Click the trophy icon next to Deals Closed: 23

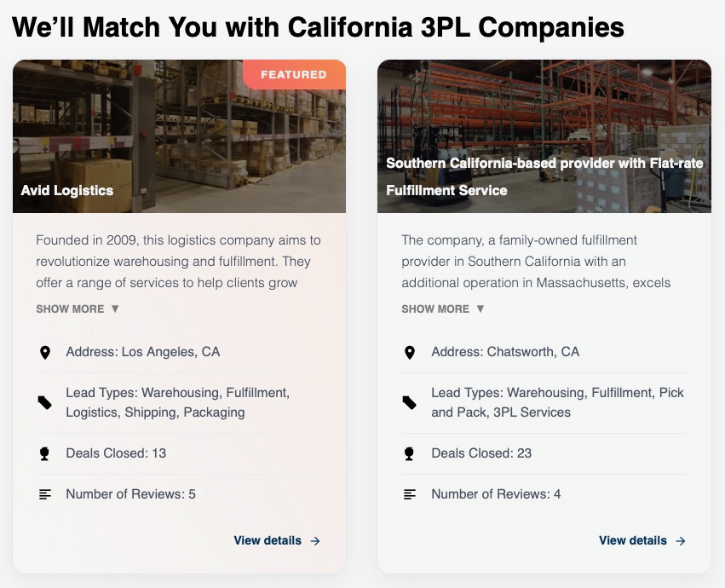coord(410,453)
